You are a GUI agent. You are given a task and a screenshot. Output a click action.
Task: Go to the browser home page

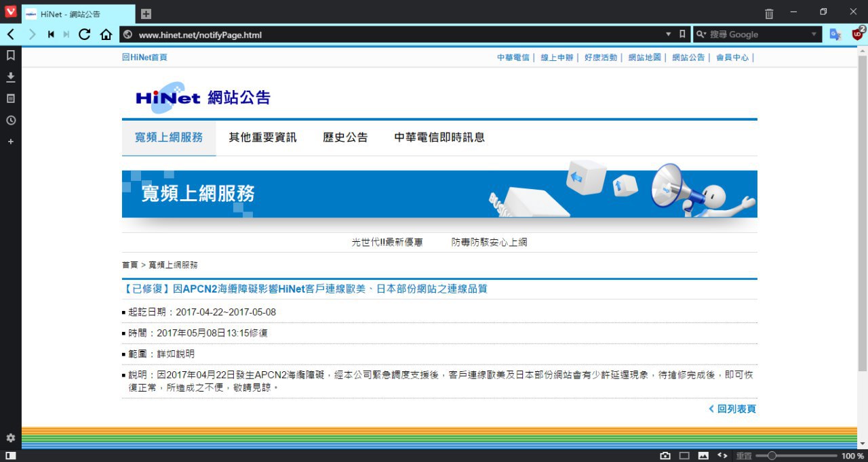(106, 34)
